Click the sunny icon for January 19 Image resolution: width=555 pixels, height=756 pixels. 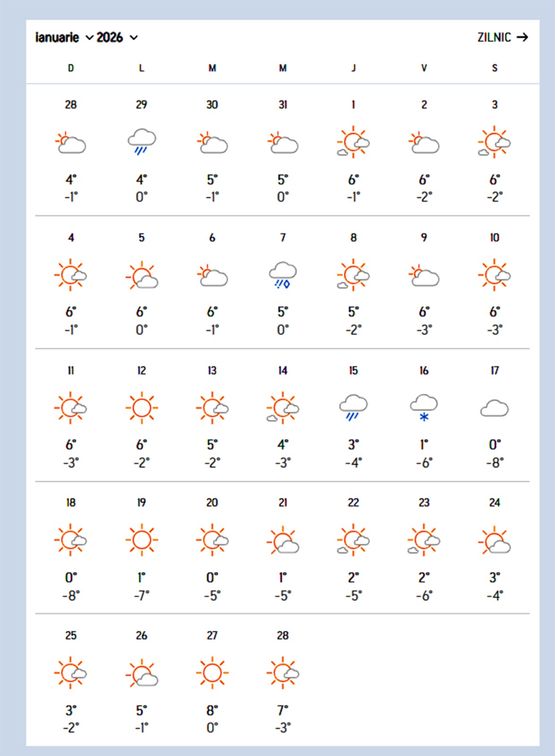[141, 540]
